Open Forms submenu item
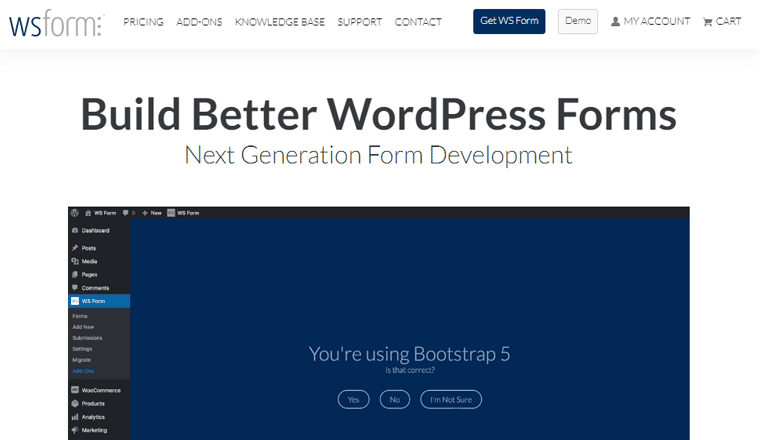 click(x=80, y=316)
